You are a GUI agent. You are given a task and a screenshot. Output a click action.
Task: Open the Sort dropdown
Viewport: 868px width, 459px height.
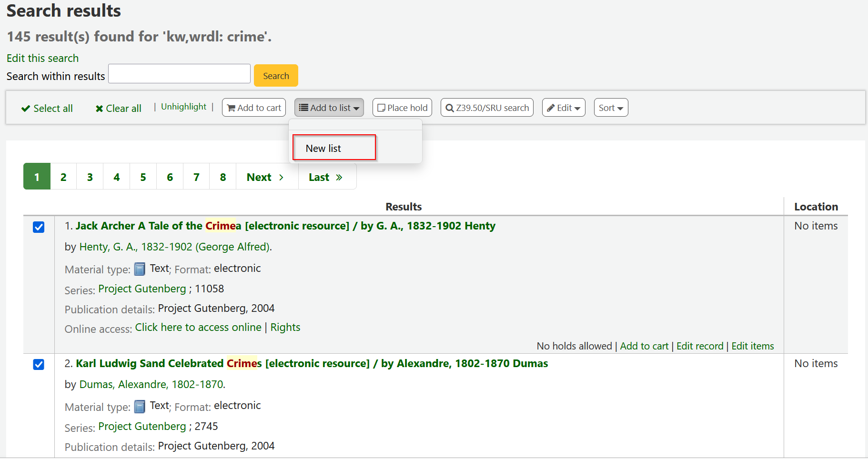point(610,108)
